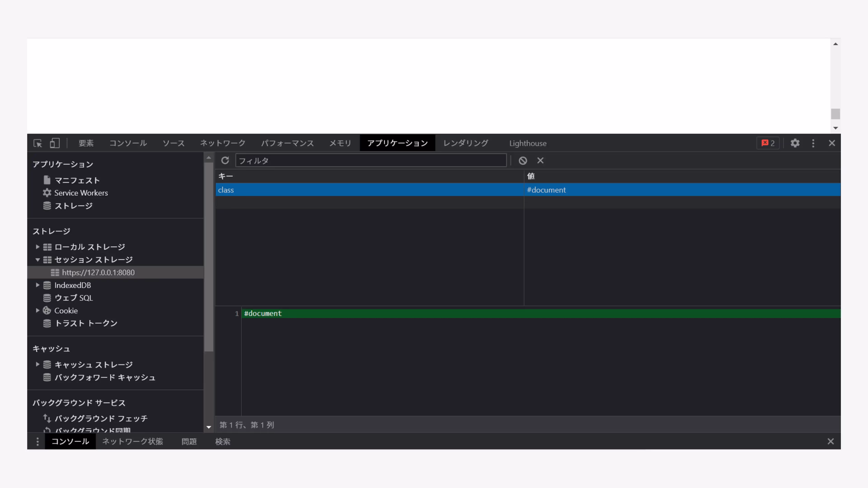Select the class key cell
The image size is (868, 488).
[x=370, y=190]
